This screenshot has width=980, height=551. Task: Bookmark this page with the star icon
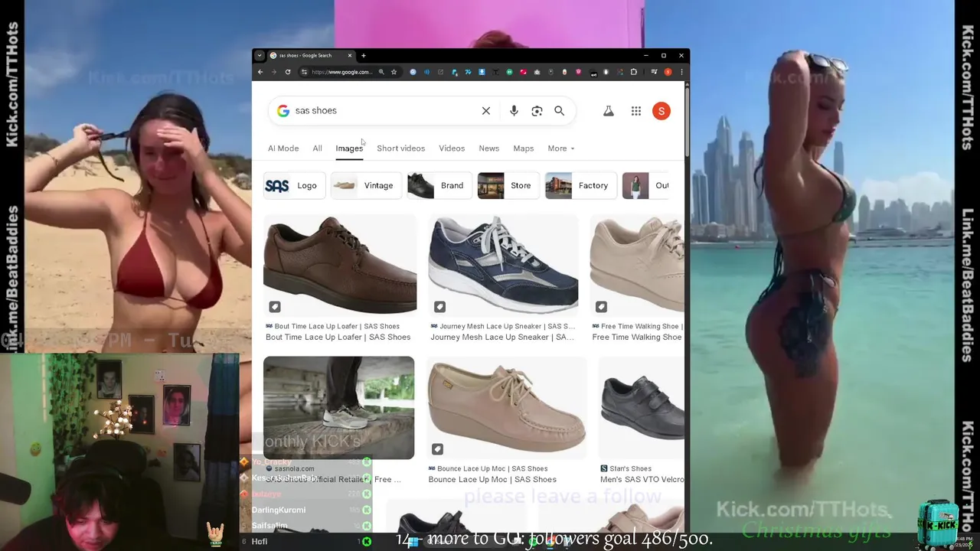(x=394, y=72)
